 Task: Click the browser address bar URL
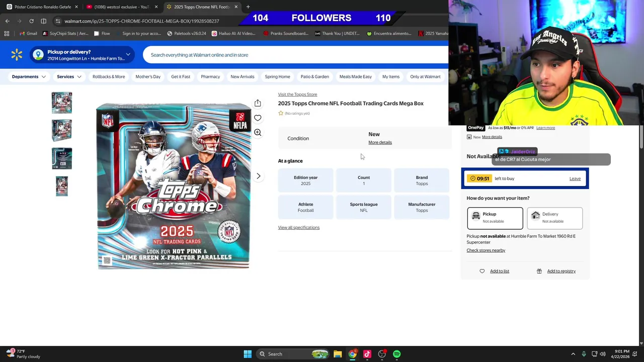pyautogui.click(x=142, y=21)
